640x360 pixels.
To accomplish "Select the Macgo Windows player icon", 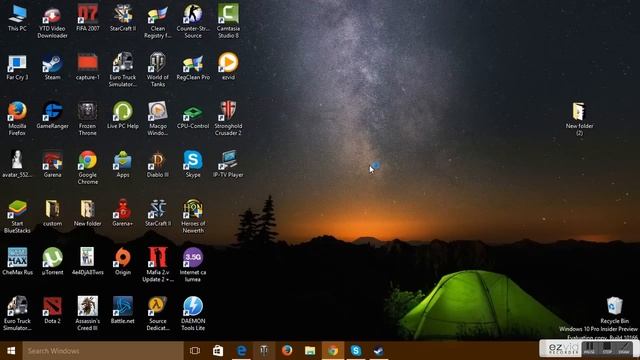I will [x=158, y=119].
